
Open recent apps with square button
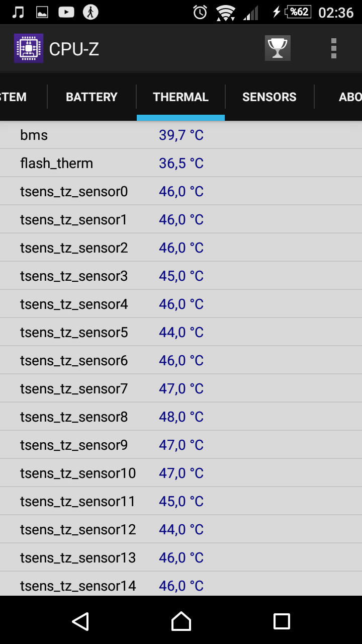tap(282, 621)
